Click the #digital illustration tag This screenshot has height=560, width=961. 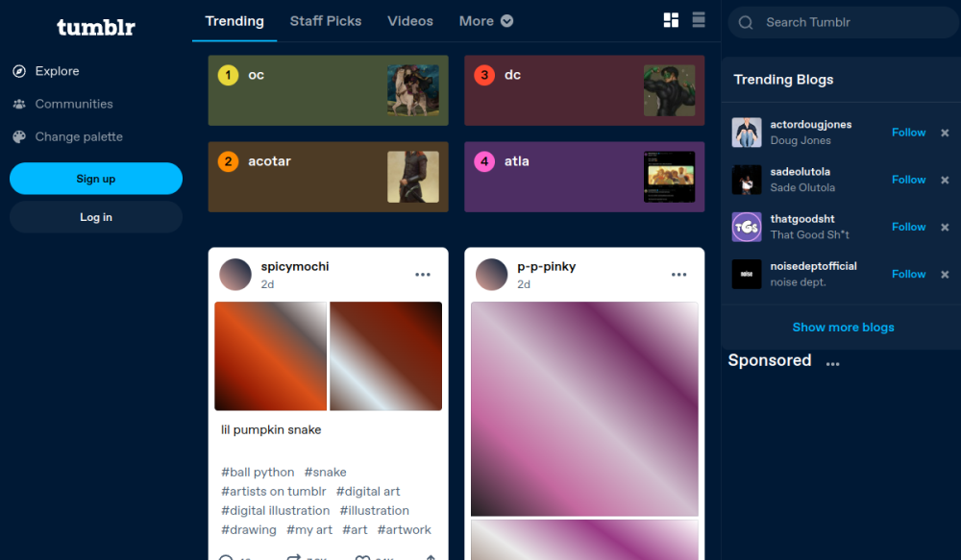(x=275, y=510)
